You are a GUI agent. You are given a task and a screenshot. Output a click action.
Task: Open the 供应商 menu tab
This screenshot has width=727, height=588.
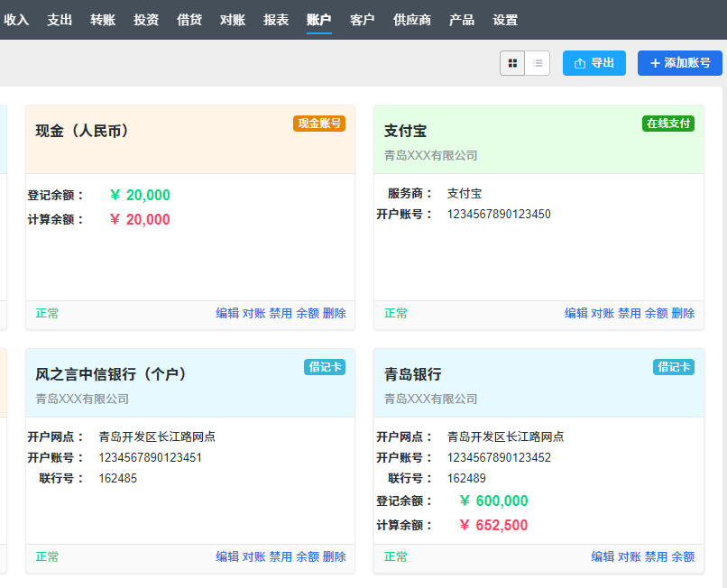click(x=411, y=20)
